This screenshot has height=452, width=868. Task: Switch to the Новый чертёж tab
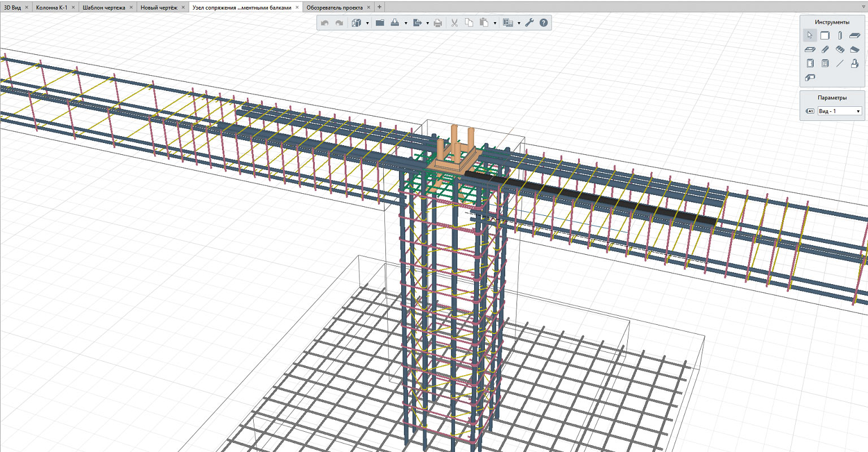(x=159, y=7)
